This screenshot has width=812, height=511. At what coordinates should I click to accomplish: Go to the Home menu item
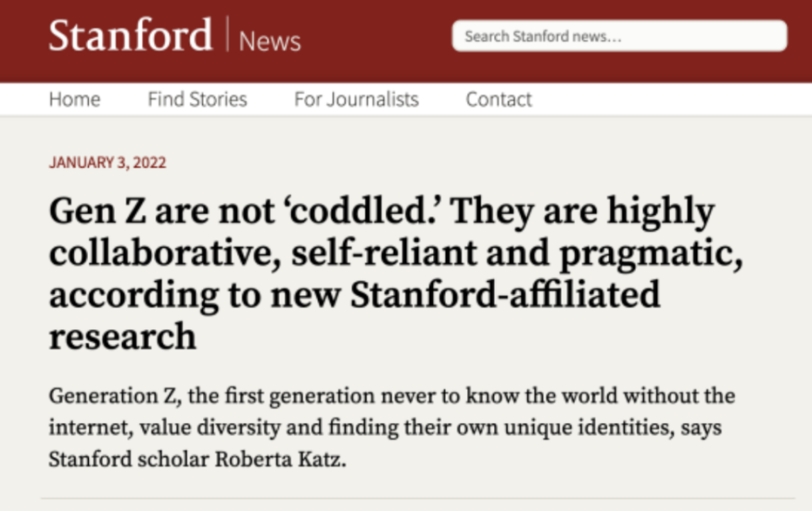[x=74, y=99]
